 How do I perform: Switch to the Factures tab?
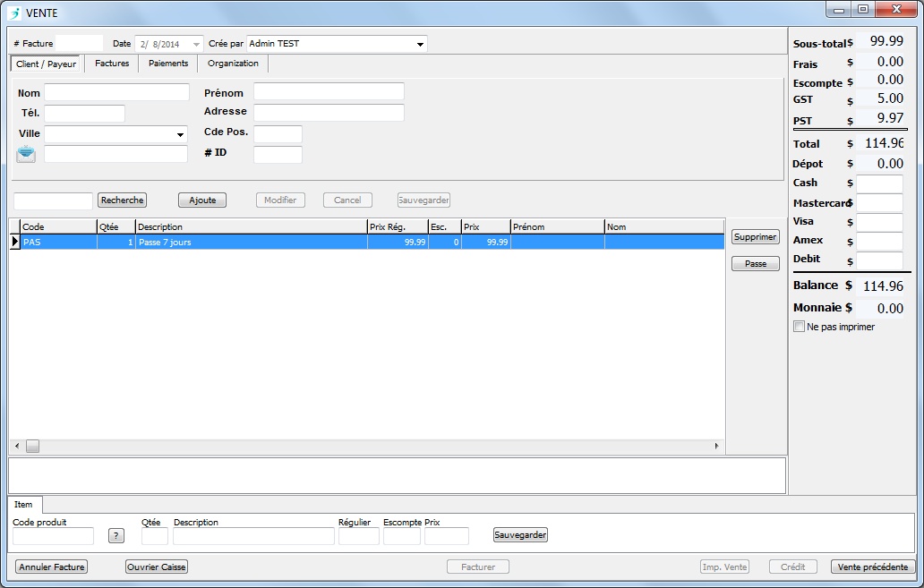(x=112, y=64)
